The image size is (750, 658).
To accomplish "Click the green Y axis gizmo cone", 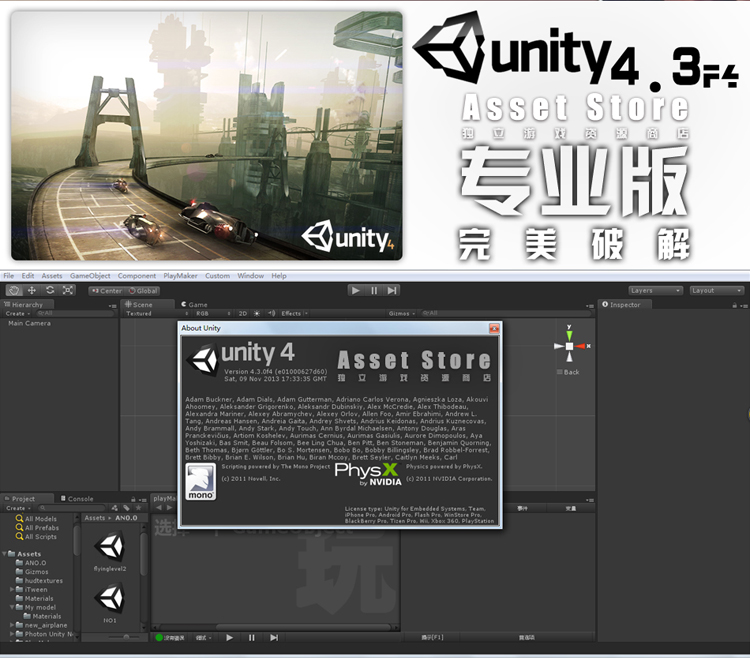I will point(569,335).
